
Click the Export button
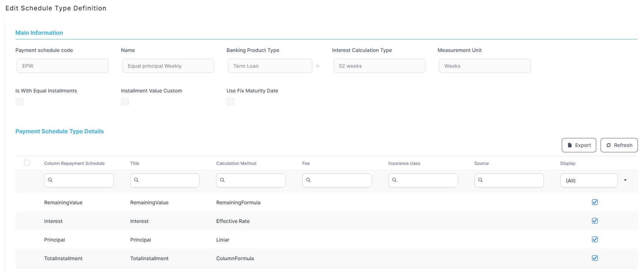579,145
